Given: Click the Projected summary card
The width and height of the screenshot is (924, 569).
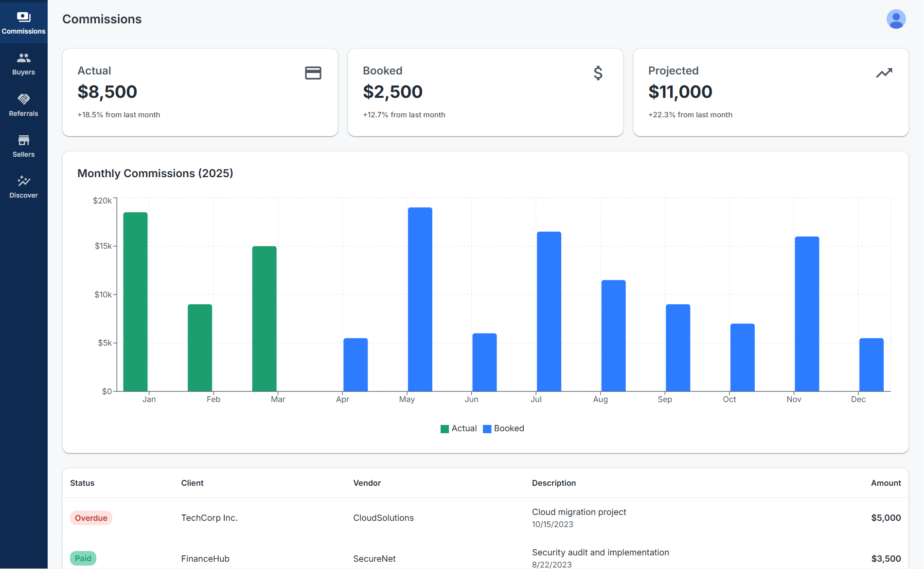Looking at the screenshot, I should click(770, 92).
